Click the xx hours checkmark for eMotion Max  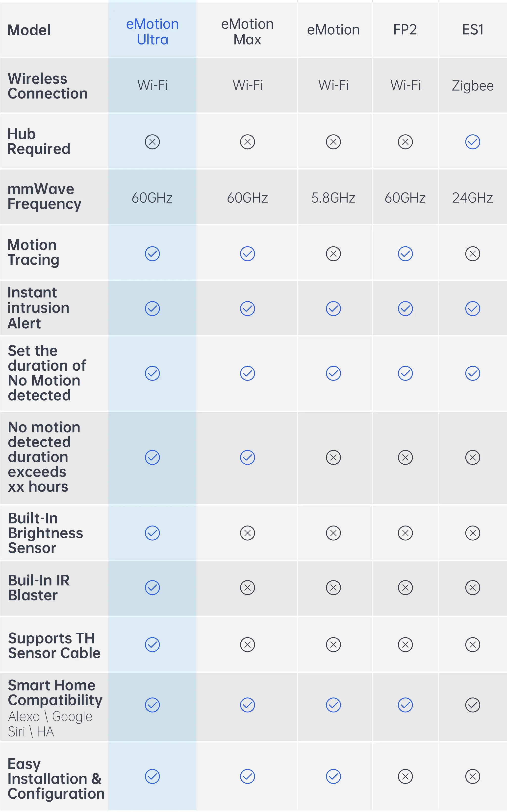pyautogui.click(x=247, y=457)
